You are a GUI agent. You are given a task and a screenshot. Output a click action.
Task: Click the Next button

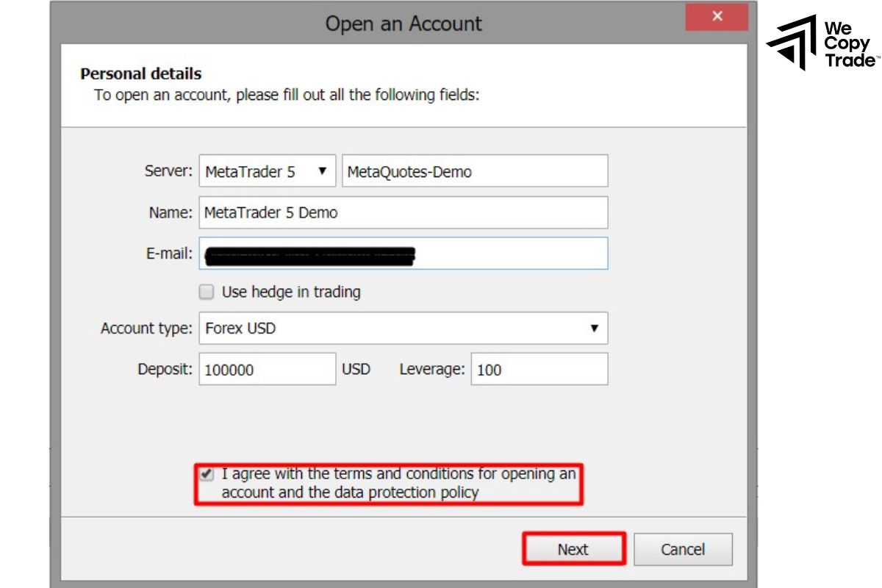[x=573, y=548]
